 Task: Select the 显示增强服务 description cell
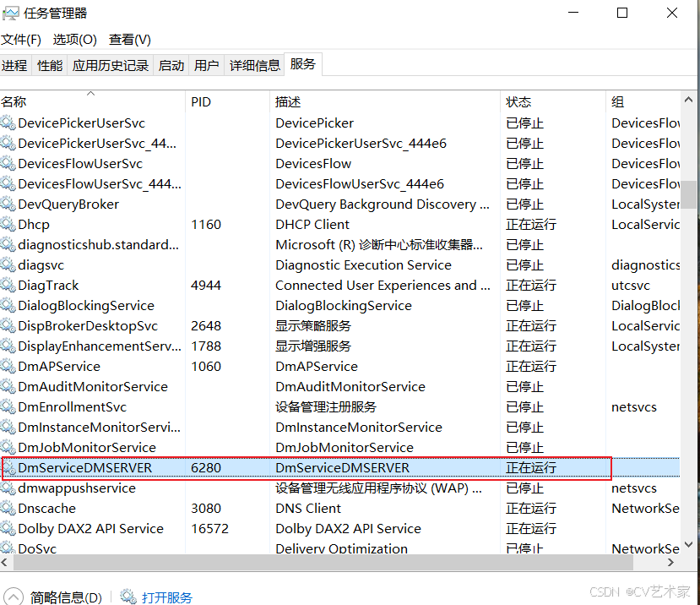coord(313,346)
